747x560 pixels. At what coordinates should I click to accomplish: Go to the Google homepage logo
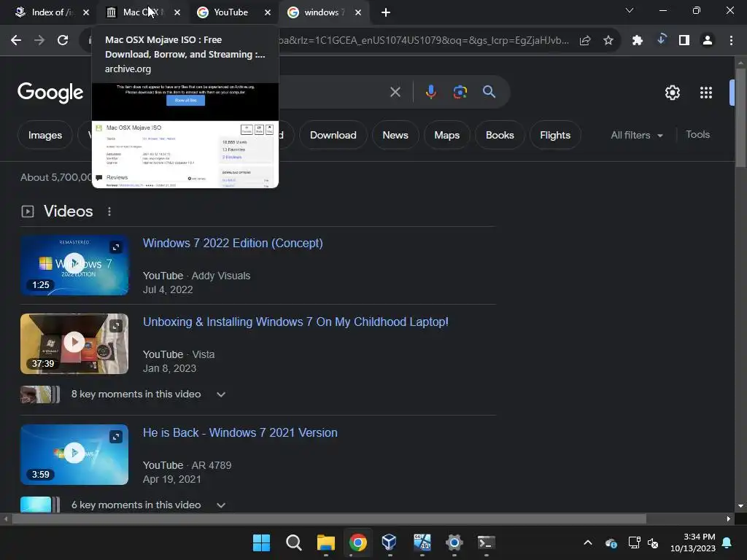[50, 93]
